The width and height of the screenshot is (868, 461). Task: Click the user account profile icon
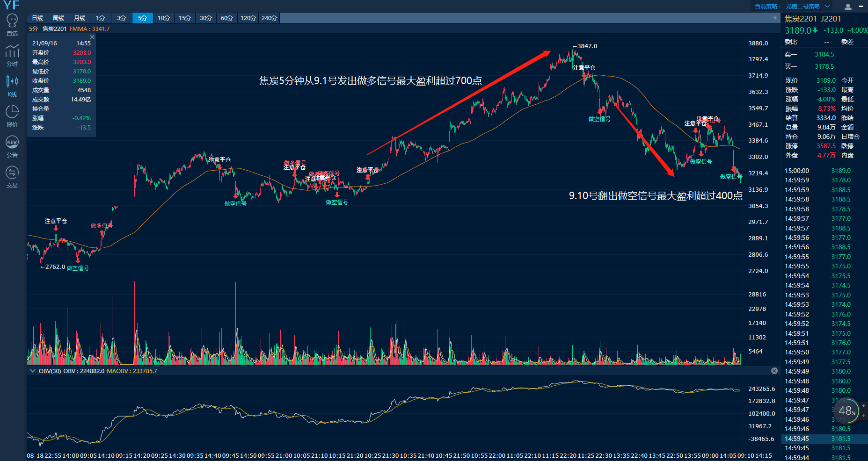pos(847,7)
